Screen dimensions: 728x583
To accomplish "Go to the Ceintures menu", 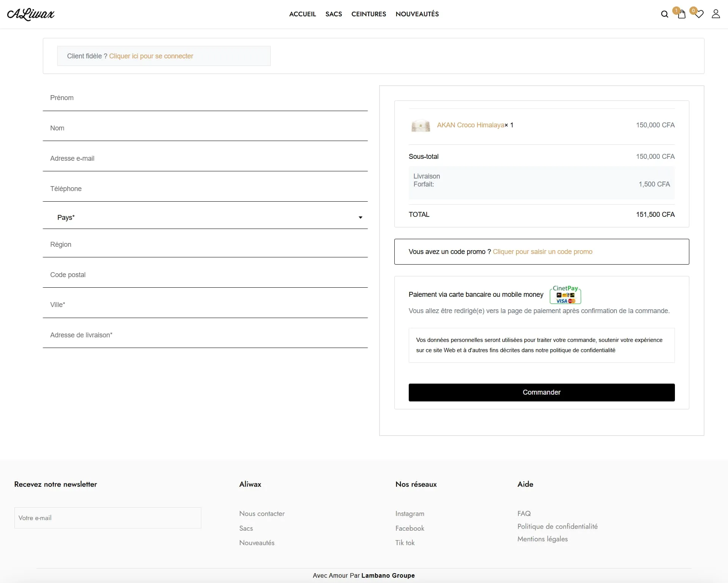I will coord(369,14).
